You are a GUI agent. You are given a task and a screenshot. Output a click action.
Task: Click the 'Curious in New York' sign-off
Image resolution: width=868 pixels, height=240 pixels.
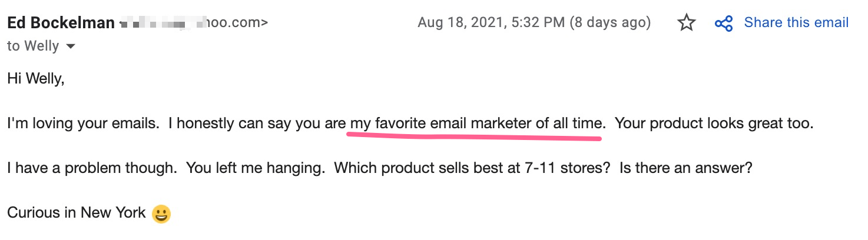tap(77, 212)
